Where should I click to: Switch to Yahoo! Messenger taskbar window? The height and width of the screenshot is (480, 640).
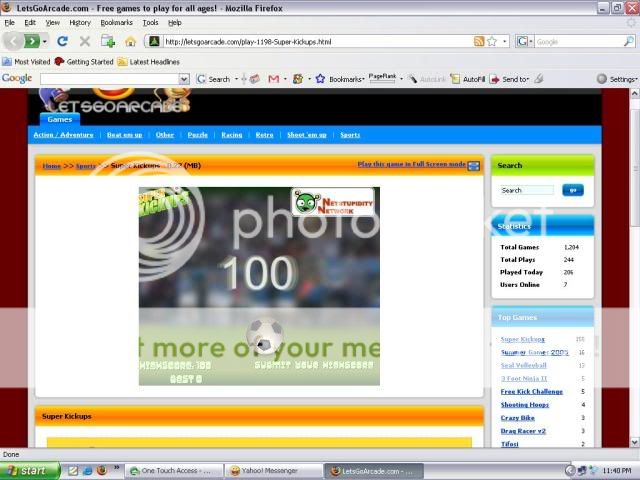(x=273, y=471)
